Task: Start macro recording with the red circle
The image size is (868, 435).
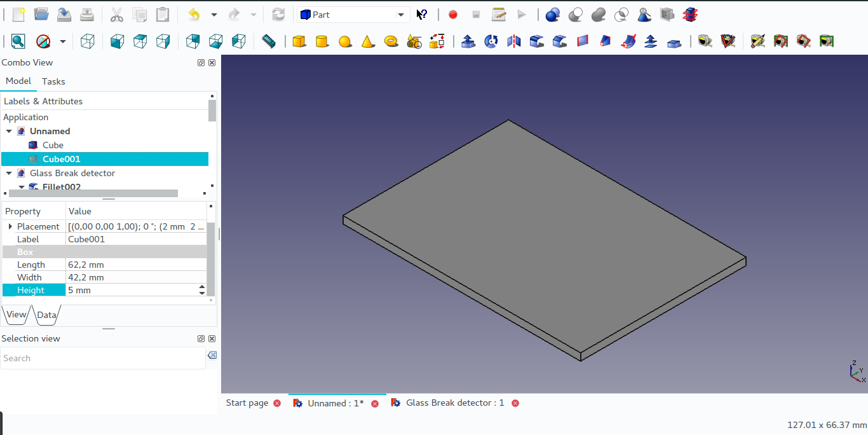Action: tap(453, 15)
